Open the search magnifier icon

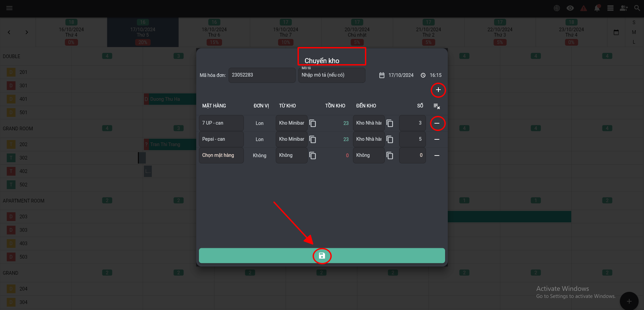(637, 8)
